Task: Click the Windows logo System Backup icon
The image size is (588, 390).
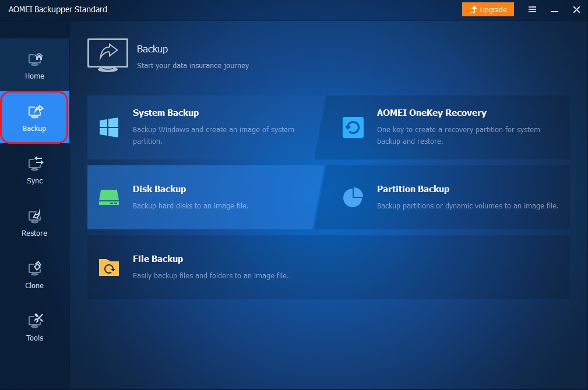Action: coord(109,127)
